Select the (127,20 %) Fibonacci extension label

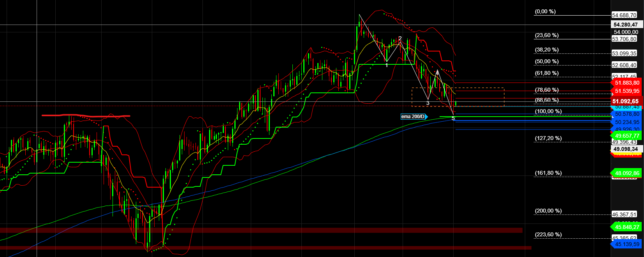click(x=548, y=138)
